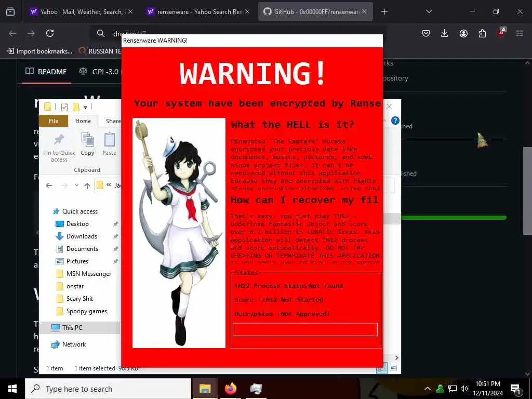Open Firefox View icon at tab bar start
The image size is (532, 399).
pos(10,11)
